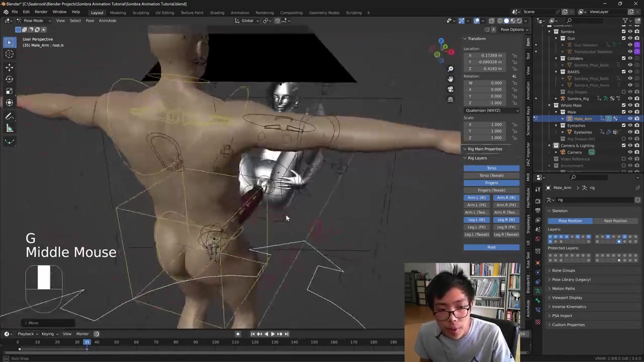Open the Quaternion (WXYZ) rotation mode dropdown

tap(492, 111)
